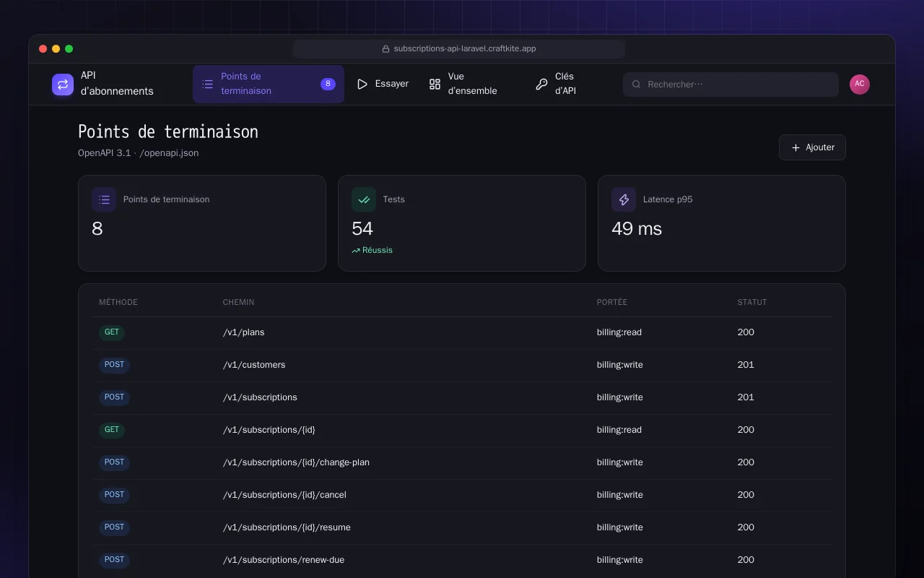Click the Ajouter button
The image size is (924, 578).
pyautogui.click(x=812, y=147)
